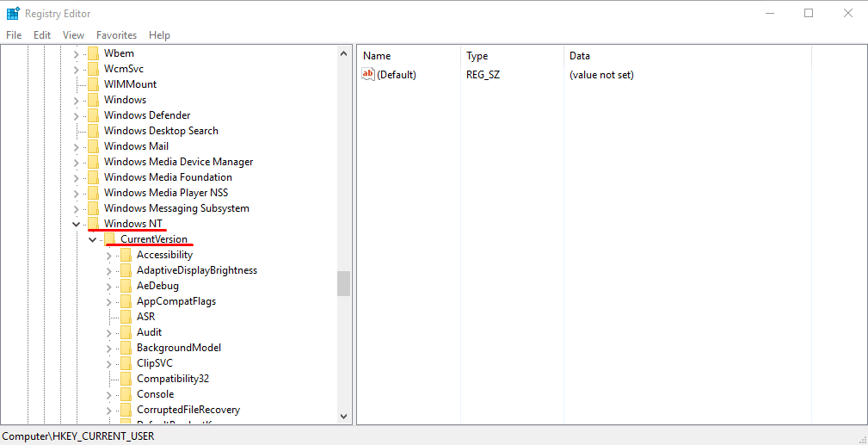Collapse the CurrentVersion key
The height and width of the screenshot is (445, 868).
[92, 239]
